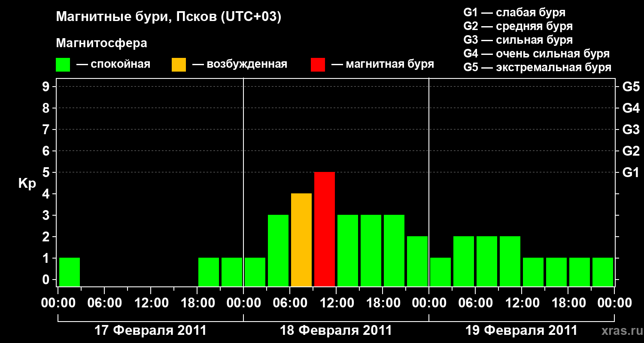Click the green 'спокойная' legend swatch

coord(63,65)
